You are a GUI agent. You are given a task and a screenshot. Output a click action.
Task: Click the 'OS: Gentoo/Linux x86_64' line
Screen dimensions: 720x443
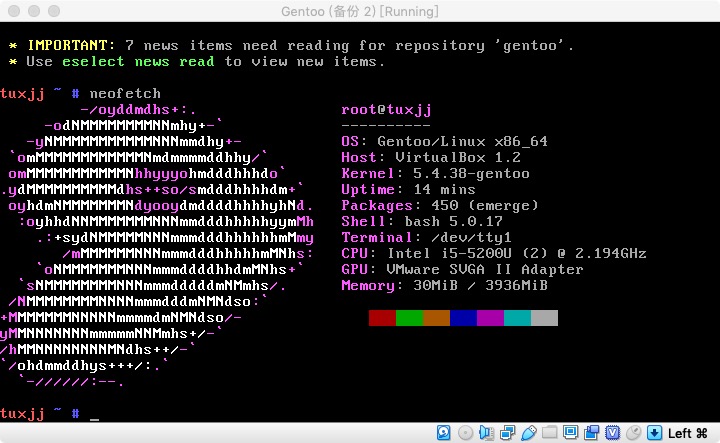(444, 141)
